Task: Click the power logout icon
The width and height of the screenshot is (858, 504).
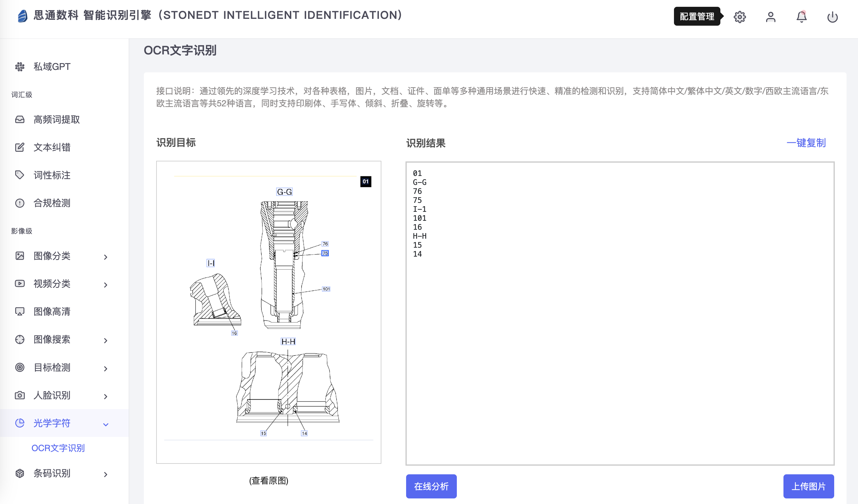Action: [x=832, y=17]
